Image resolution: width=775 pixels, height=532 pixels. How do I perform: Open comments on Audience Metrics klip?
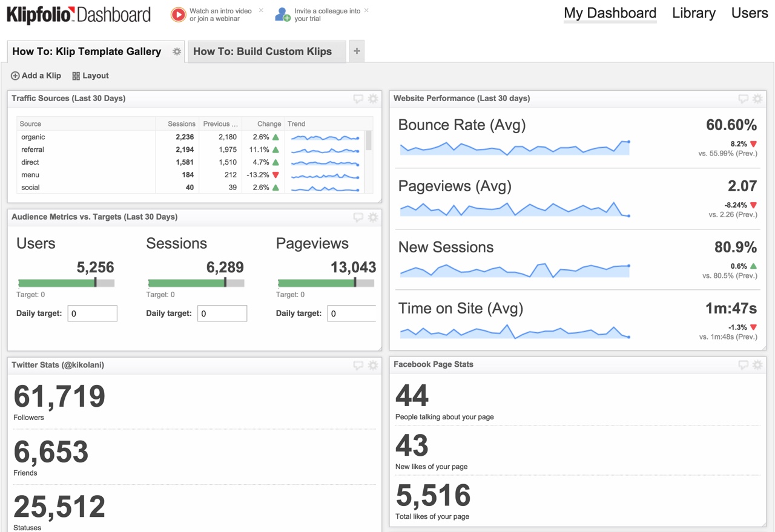click(x=358, y=217)
